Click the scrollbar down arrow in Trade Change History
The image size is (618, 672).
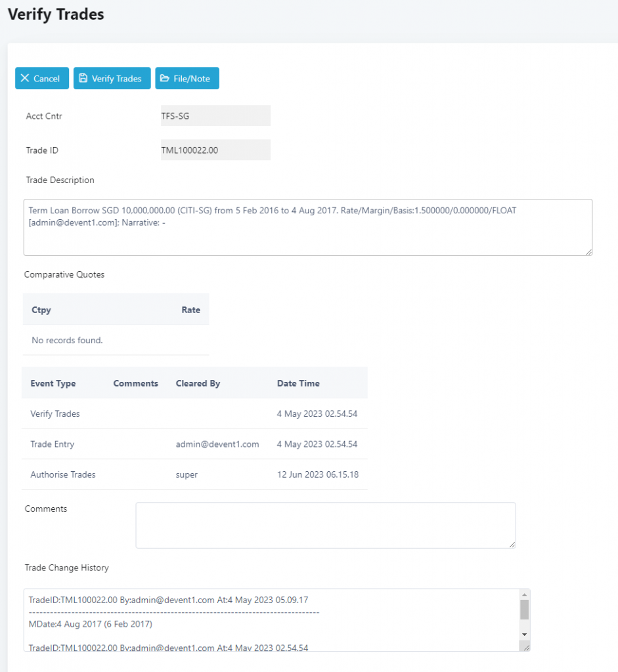[x=523, y=635]
